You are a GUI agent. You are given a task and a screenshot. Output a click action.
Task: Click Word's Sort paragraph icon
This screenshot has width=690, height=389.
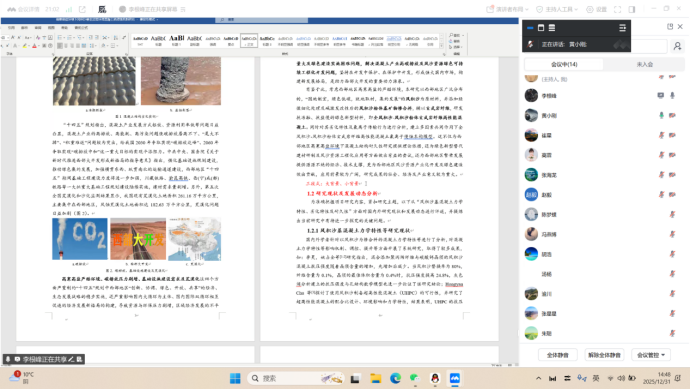[115, 37]
